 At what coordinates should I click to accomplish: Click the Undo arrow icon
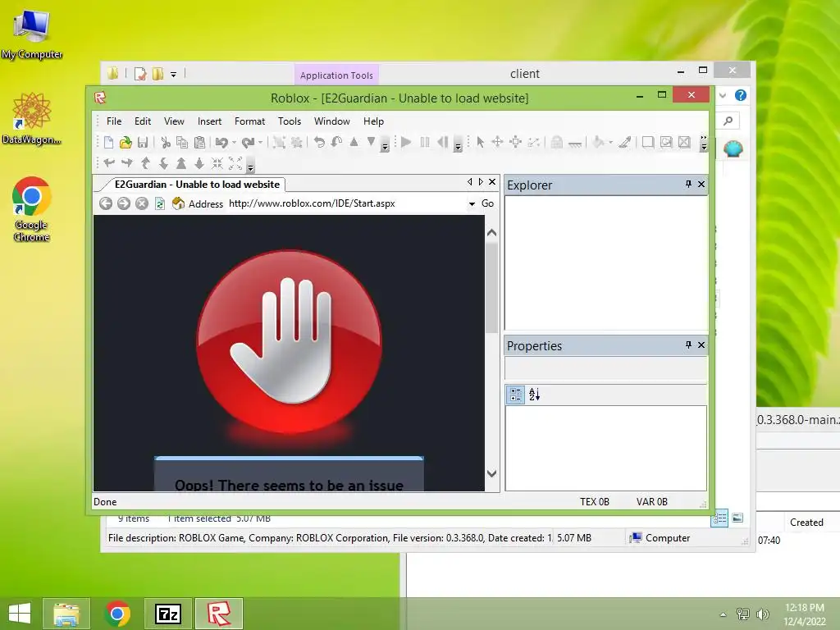[x=221, y=143]
